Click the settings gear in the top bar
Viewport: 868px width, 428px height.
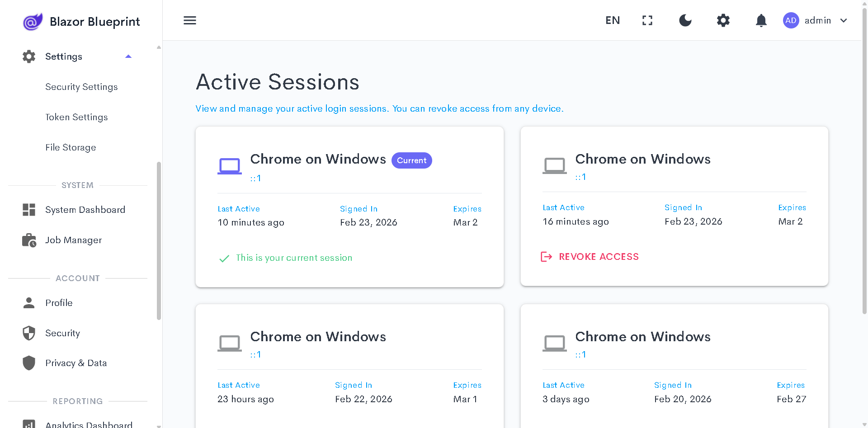(723, 20)
